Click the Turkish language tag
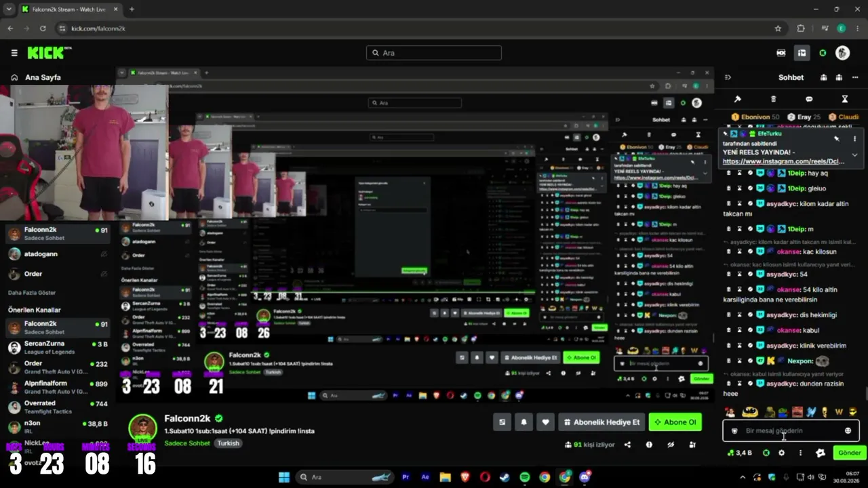 (229, 443)
